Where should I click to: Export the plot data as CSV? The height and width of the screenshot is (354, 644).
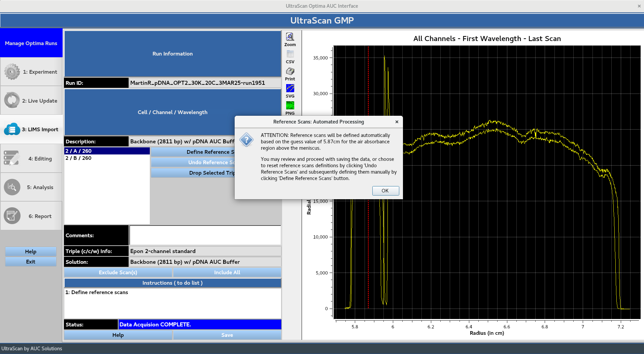(290, 56)
